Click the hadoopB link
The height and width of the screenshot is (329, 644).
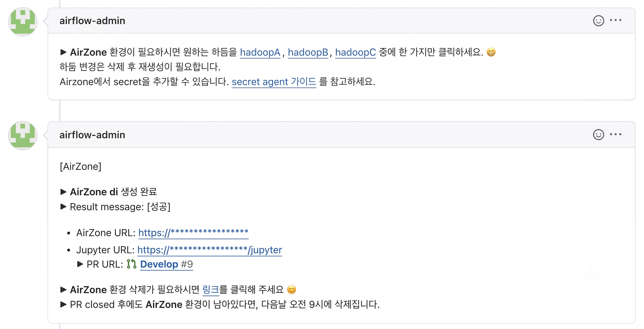[308, 53]
